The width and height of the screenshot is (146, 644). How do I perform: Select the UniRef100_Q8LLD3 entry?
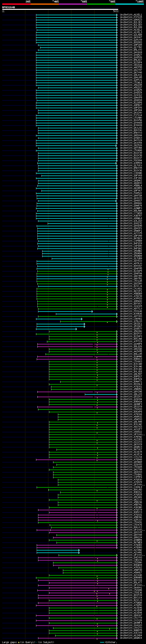click(x=131, y=394)
